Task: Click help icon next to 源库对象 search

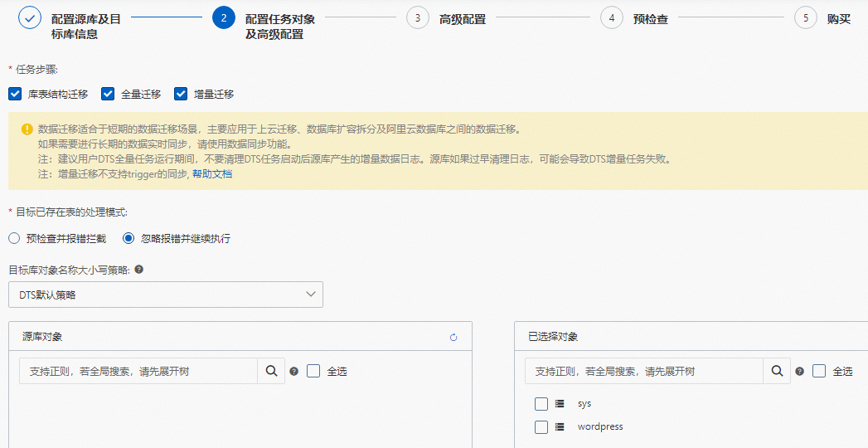Action: tap(294, 372)
